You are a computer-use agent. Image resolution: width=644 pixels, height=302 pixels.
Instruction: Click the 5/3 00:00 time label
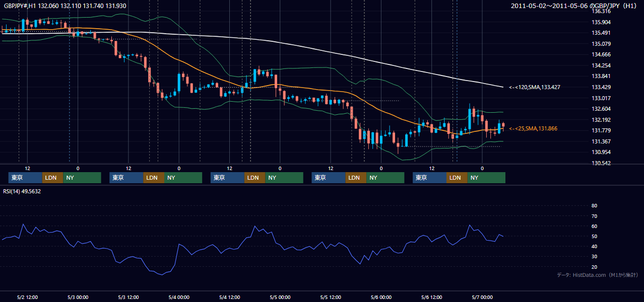[x=78, y=297]
